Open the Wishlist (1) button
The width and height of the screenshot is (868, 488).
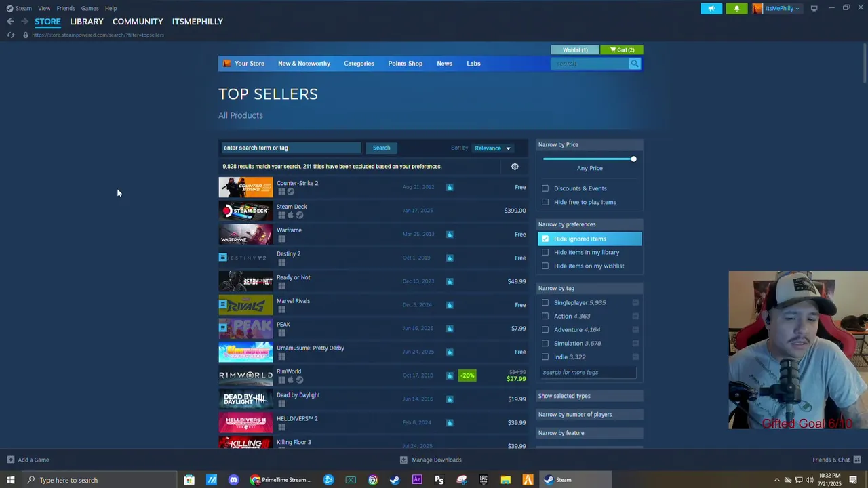tap(575, 49)
